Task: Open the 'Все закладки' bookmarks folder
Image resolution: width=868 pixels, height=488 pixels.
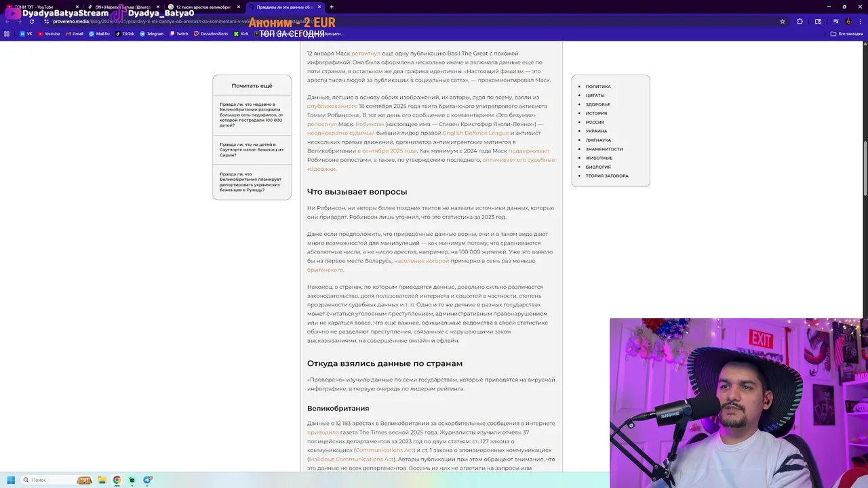Action: [847, 33]
